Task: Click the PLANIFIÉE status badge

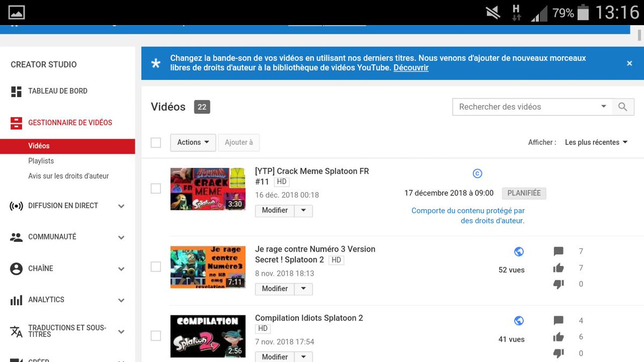Action: 524,193
